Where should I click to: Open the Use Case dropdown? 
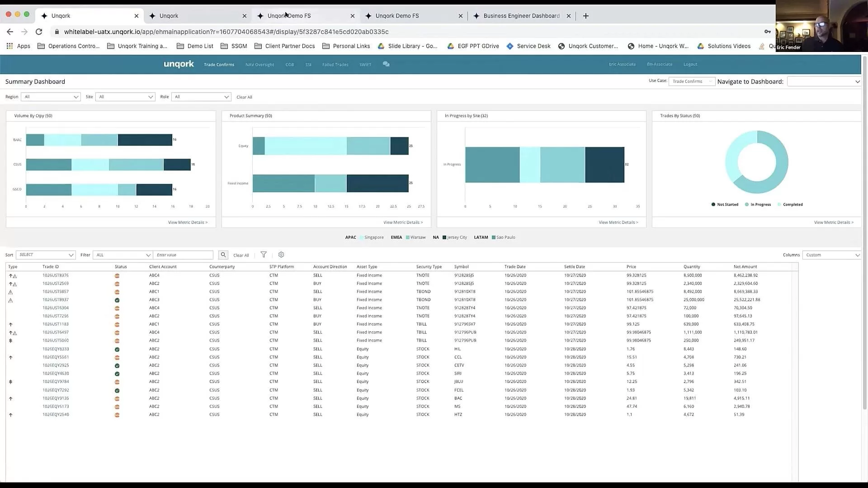coord(692,81)
